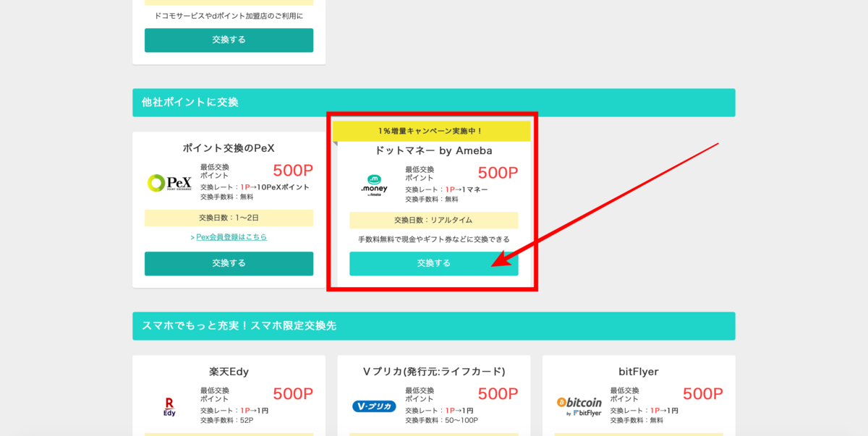Click 1P→1マネー exchange rate text
Viewport: 868px width, 436px height.
pyautogui.click(x=467, y=189)
